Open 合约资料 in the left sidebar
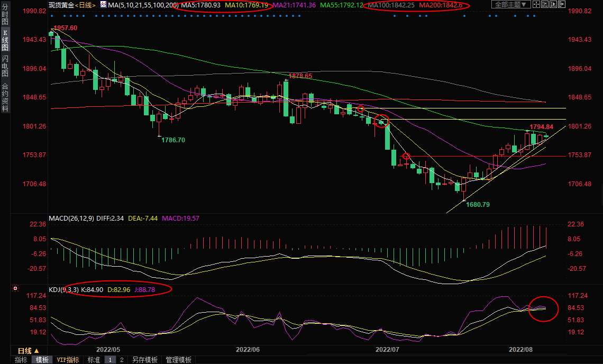 (5, 97)
